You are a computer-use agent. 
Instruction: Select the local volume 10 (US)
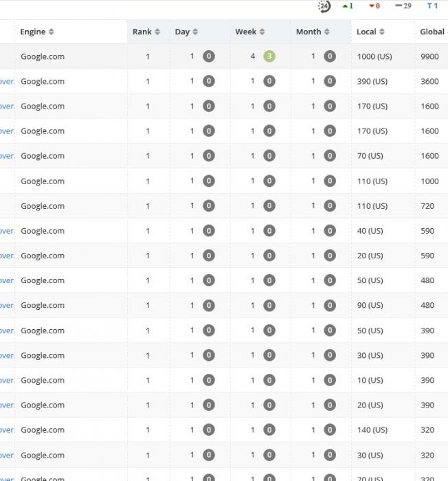click(x=370, y=380)
